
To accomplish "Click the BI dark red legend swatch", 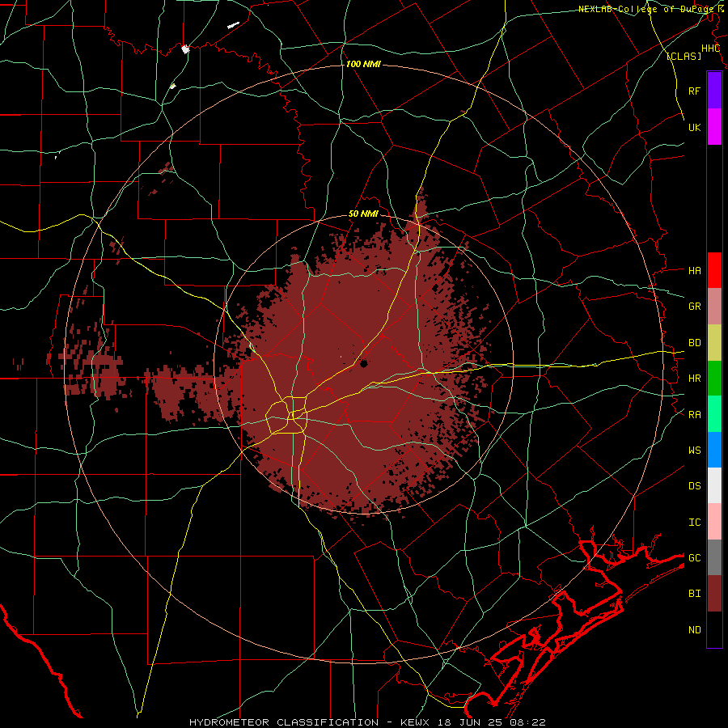I will pyautogui.click(x=714, y=594).
